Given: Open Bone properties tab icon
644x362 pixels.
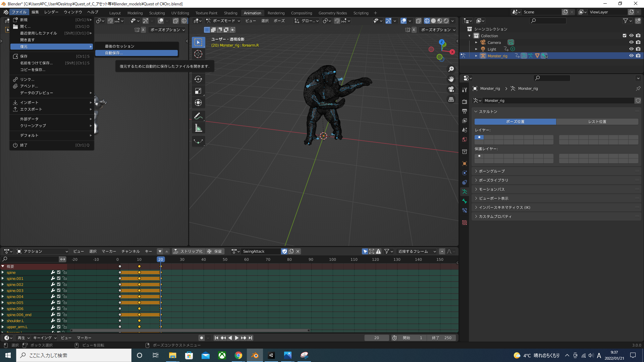Looking at the screenshot, I should tap(465, 201).
